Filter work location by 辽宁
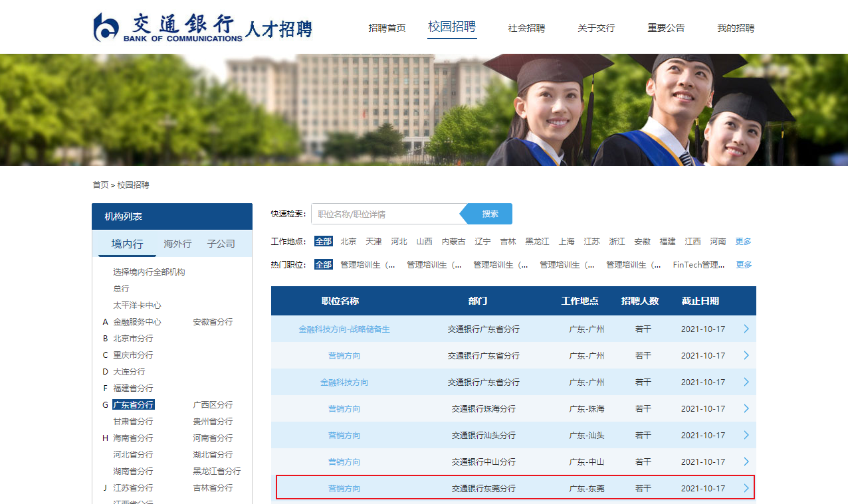This screenshot has height=504, width=848. pos(482,242)
